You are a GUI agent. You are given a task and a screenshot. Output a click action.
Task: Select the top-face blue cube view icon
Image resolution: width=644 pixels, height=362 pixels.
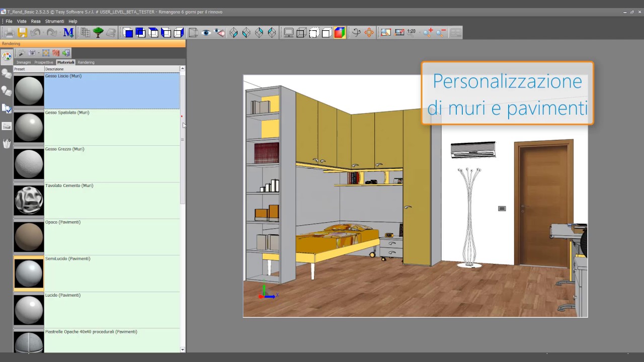(x=153, y=33)
